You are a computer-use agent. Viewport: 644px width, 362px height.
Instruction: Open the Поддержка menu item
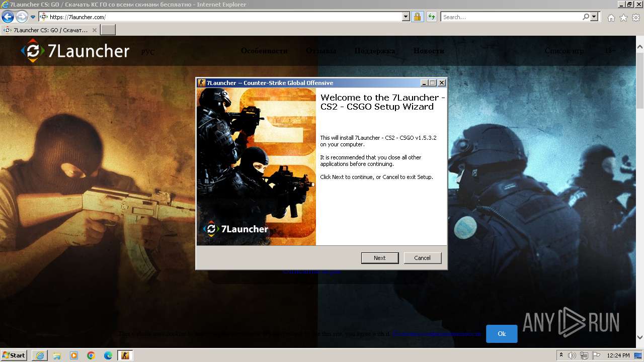click(375, 51)
